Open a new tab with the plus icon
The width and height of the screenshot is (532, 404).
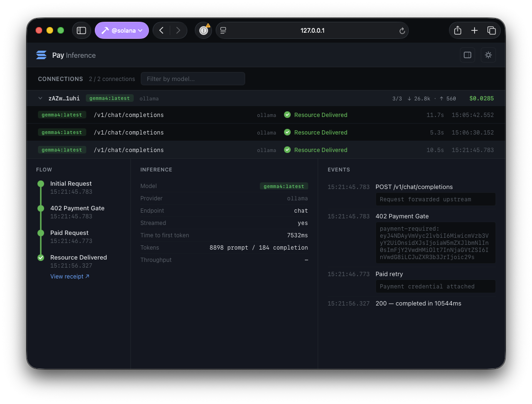click(x=474, y=30)
